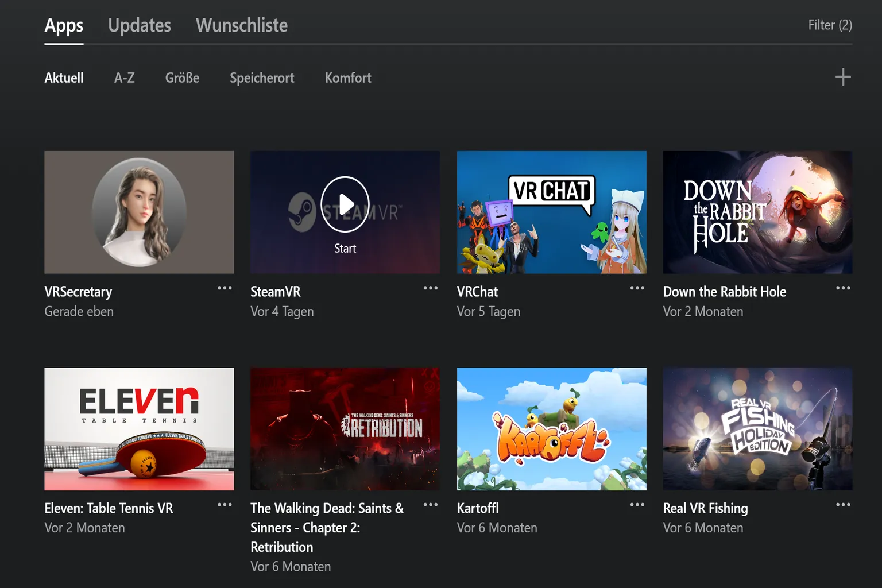Screen dimensions: 882x588
Task: Open options menu for Eleven: Table Tennis VR
Action: (x=225, y=505)
